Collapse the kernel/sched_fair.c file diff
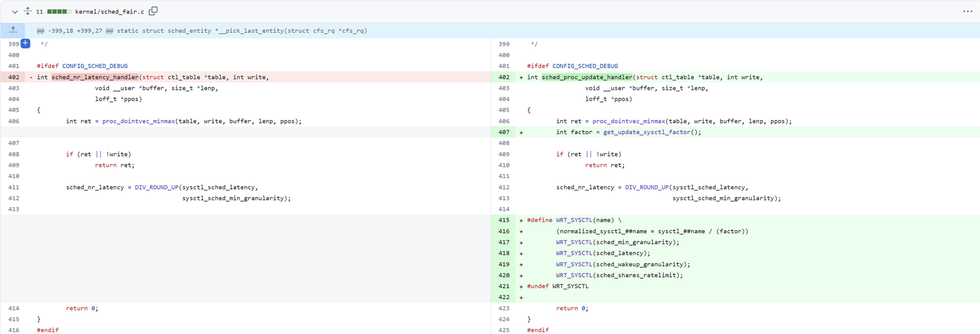980x334 pixels. tap(15, 12)
